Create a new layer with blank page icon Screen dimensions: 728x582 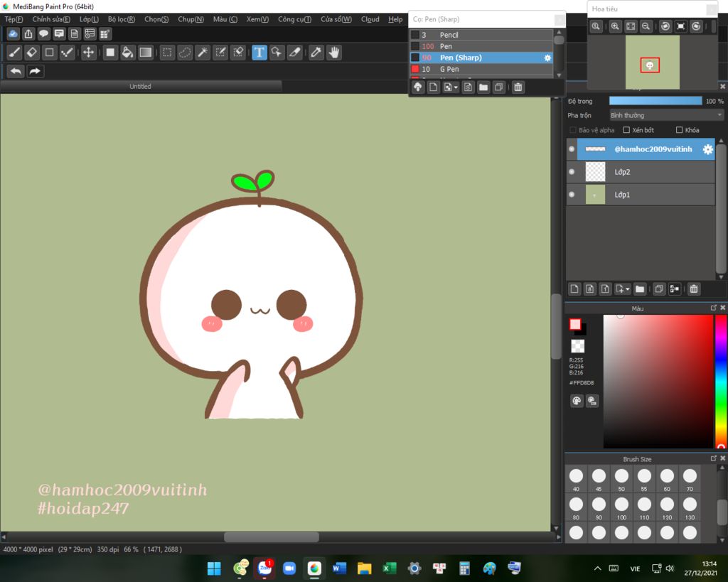coord(574,289)
